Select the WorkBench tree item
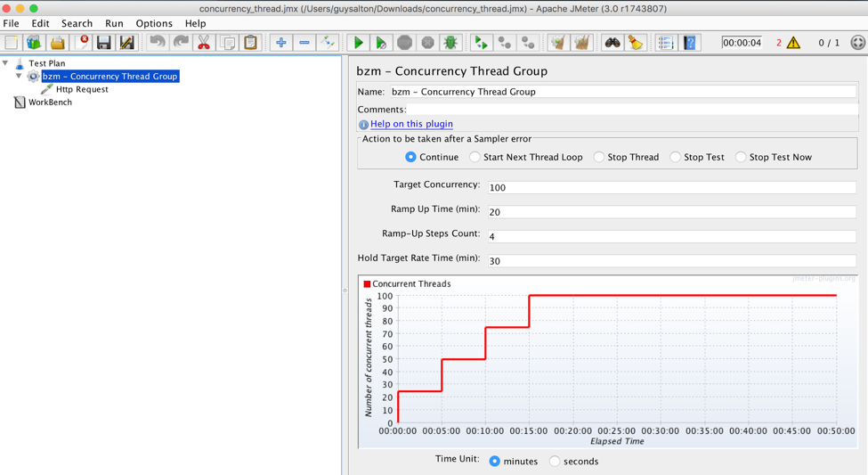 click(x=50, y=102)
